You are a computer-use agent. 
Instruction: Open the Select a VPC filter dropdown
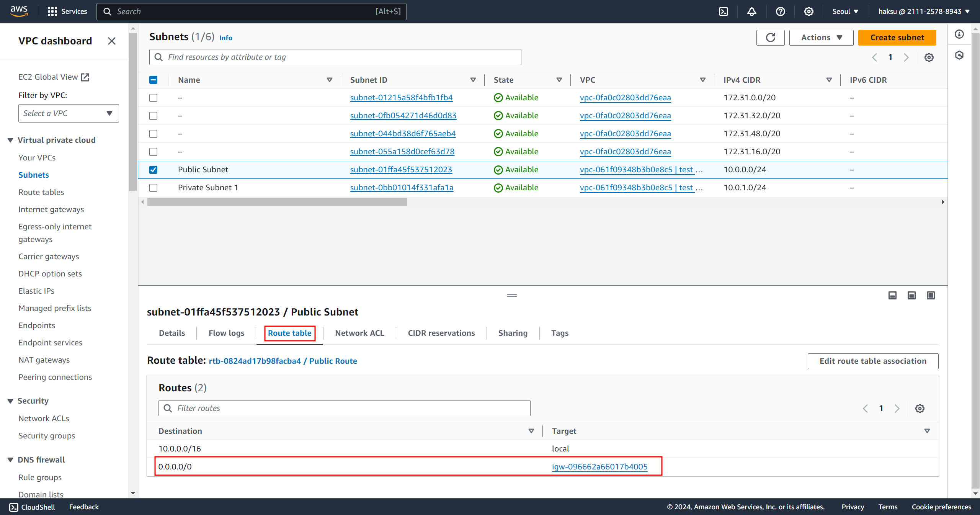(x=69, y=113)
